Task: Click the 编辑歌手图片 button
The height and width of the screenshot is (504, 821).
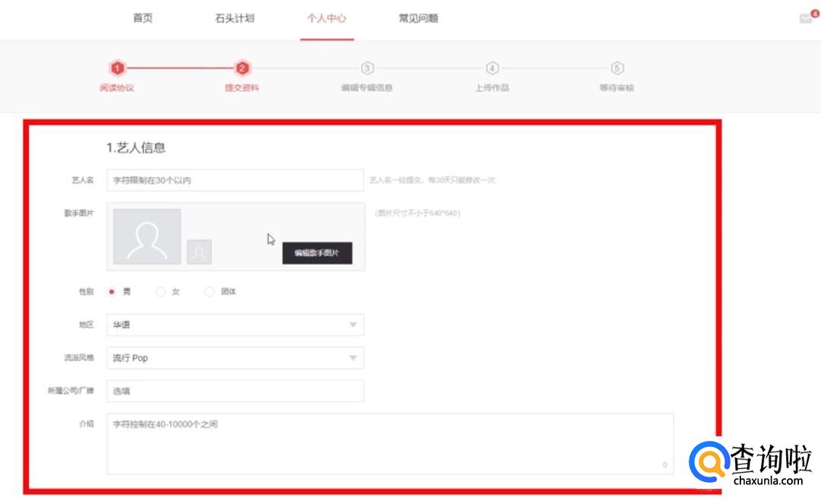Action: pos(317,253)
